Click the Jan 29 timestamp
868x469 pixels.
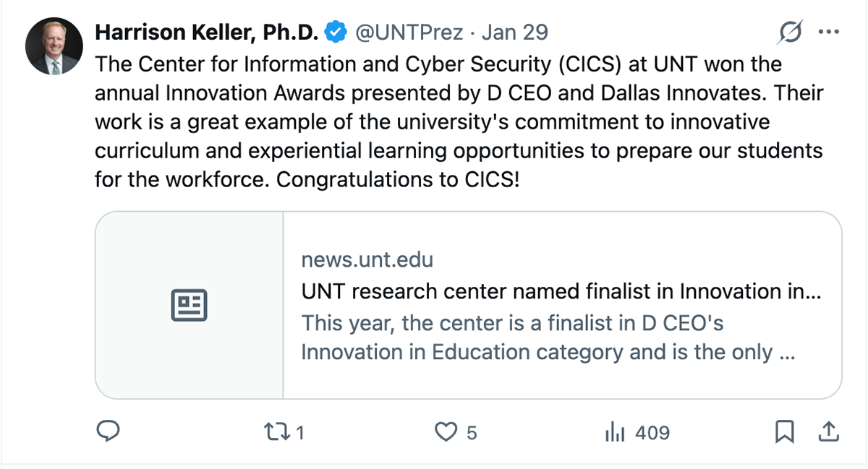[x=514, y=33]
